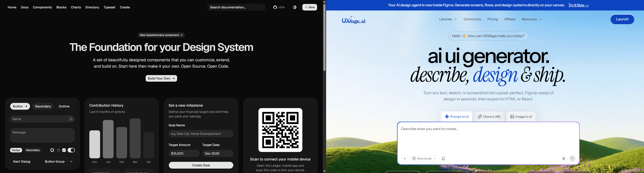The width and height of the screenshot is (644, 173).
Task: Click the Create Goal button
Action: coord(201,165)
